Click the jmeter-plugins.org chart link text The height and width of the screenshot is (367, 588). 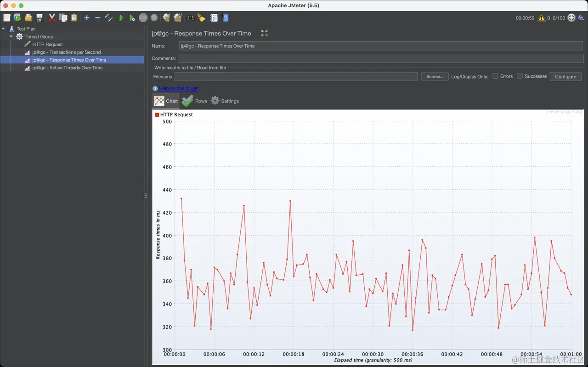point(564,112)
